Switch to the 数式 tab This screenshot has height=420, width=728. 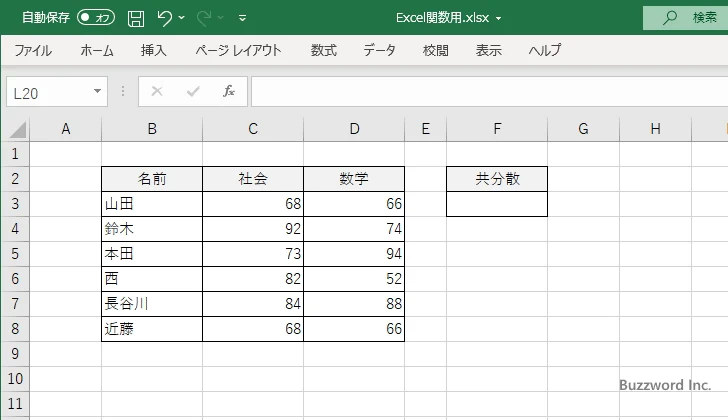[x=324, y=50]
